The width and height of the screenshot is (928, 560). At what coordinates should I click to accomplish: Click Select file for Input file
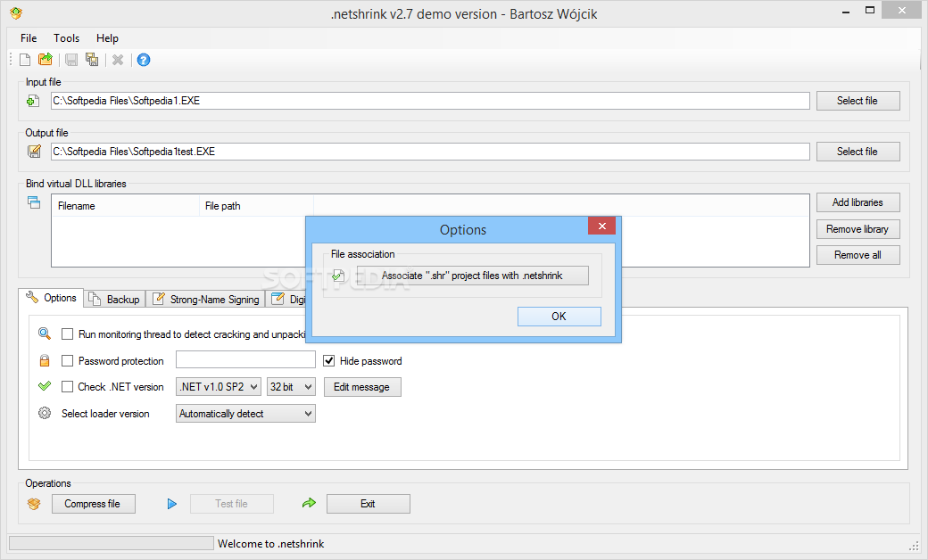pyautogui.click(x=858, y=101)
